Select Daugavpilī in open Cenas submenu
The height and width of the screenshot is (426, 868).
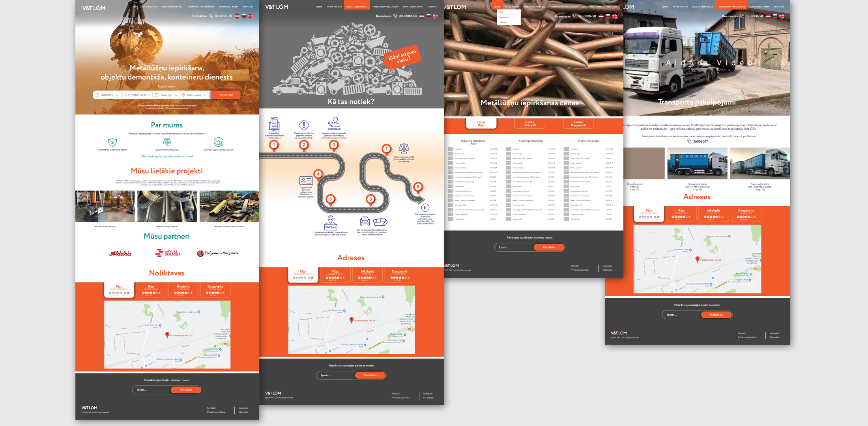click(504, 17)
